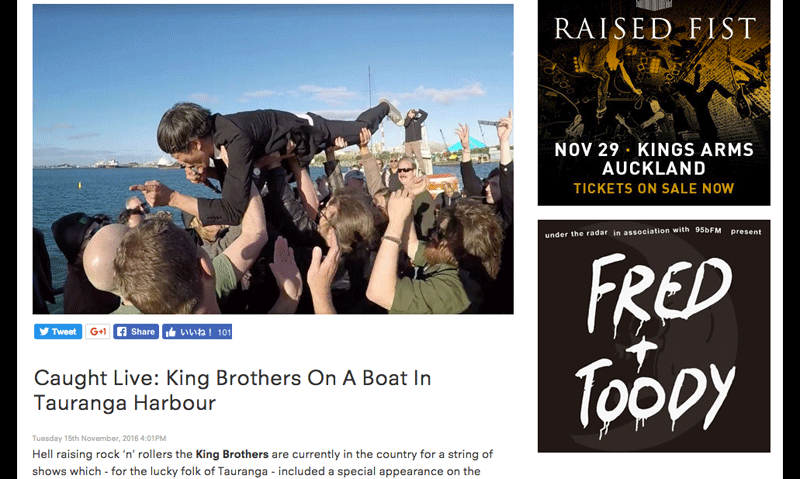The width and height of the screenshot is (800, 479).
Task: Open the King Brothers boat photo
Action: pos(273,159)
